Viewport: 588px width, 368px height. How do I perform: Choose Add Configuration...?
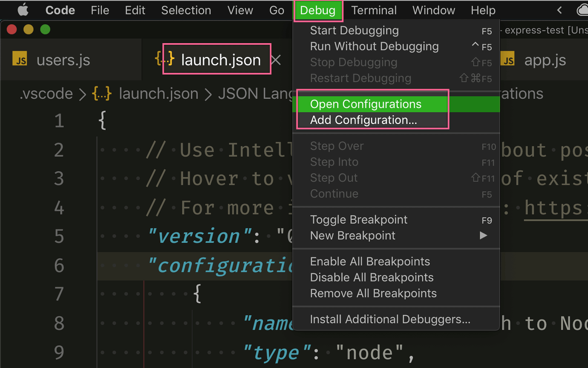pos(396,120)
